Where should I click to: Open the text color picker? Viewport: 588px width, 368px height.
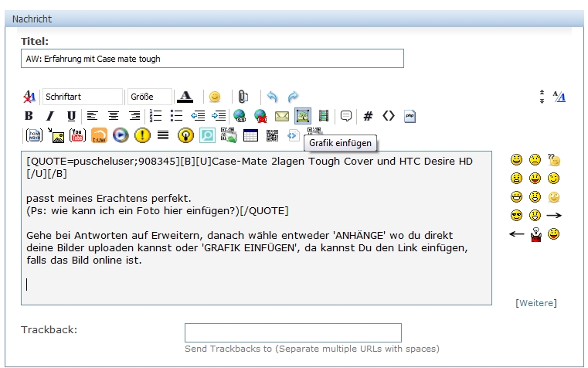coord(185,97)
